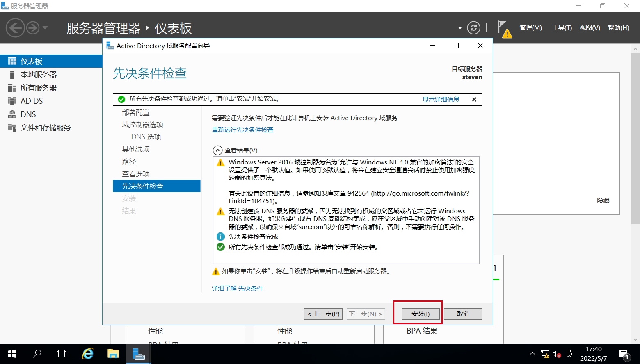Screen dimensions: 640x364
Task: Click Server Manager taskbar icon
Action: [x=139, y=354]
